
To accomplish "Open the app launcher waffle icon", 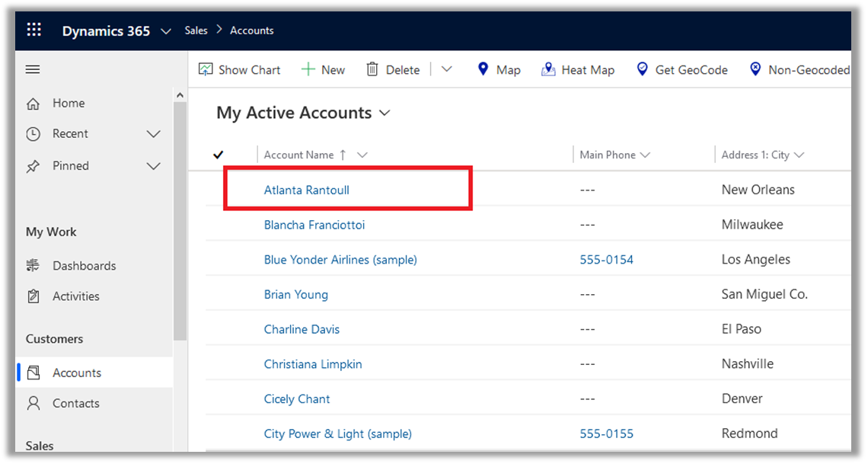I will pyautogui.click(x=34, y=30).
